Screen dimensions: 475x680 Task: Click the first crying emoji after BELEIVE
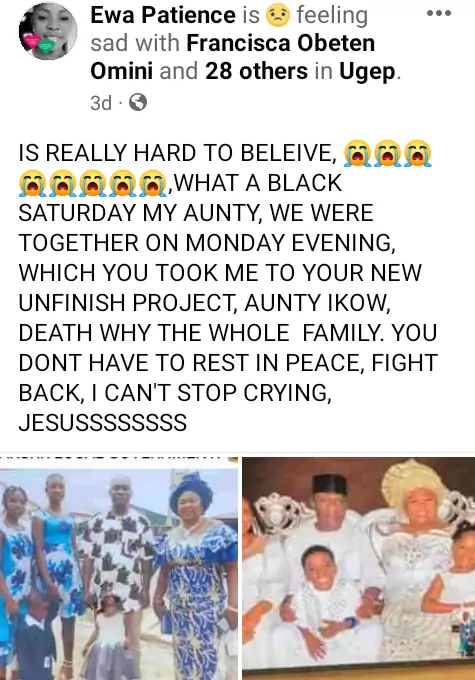tap(357, 154)
